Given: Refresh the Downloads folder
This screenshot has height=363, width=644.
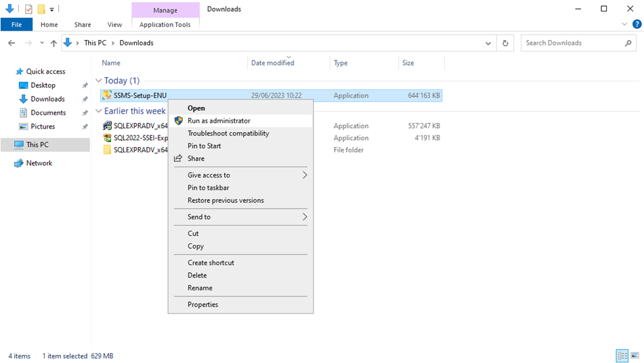Looking at the screenshot, I should tap(505, 43).
